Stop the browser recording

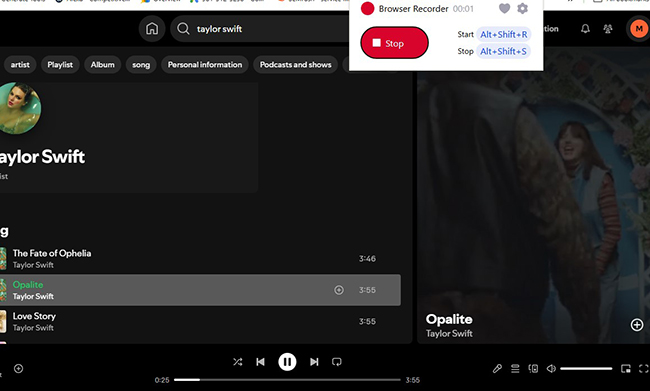point(394,43)
